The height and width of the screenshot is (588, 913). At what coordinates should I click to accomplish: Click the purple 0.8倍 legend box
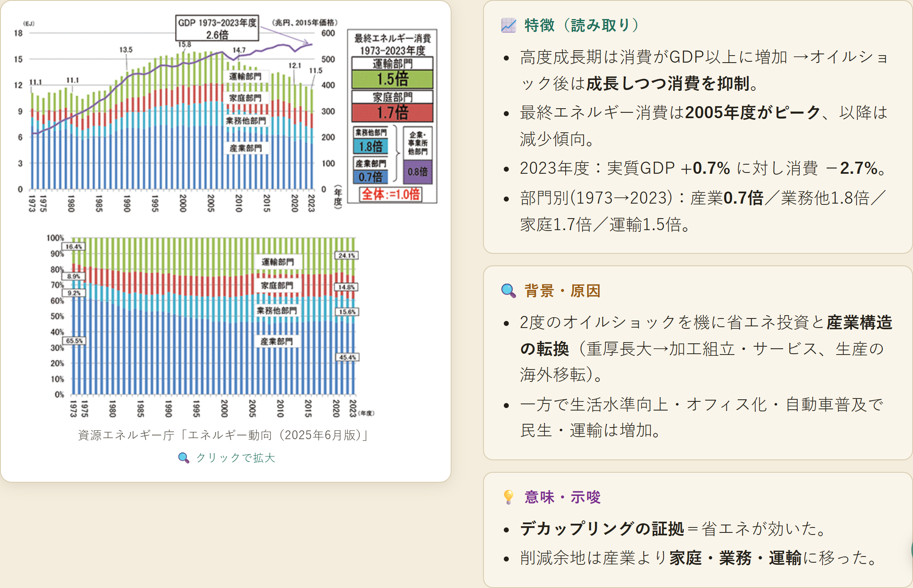(x=417, y=172)
